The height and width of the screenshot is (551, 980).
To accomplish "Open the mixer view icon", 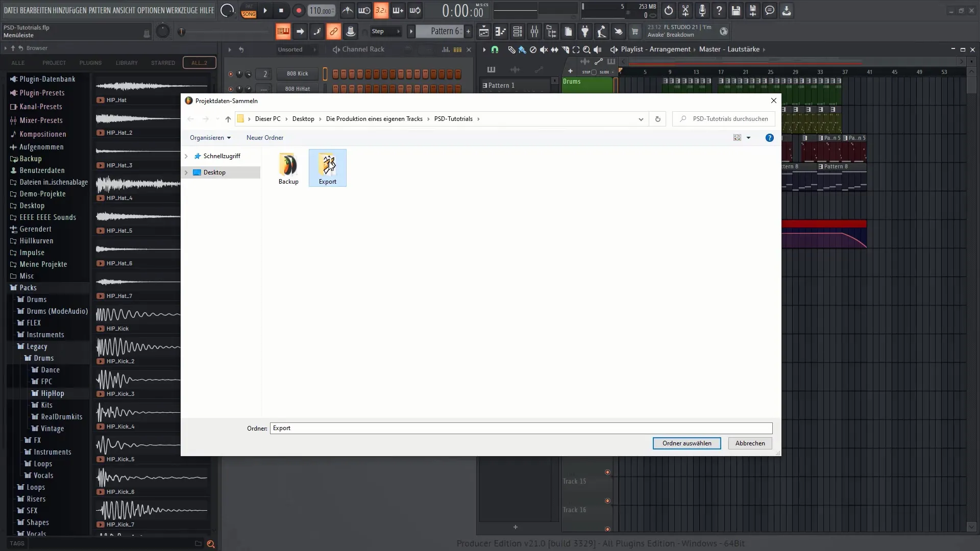I will pos(534,32).
